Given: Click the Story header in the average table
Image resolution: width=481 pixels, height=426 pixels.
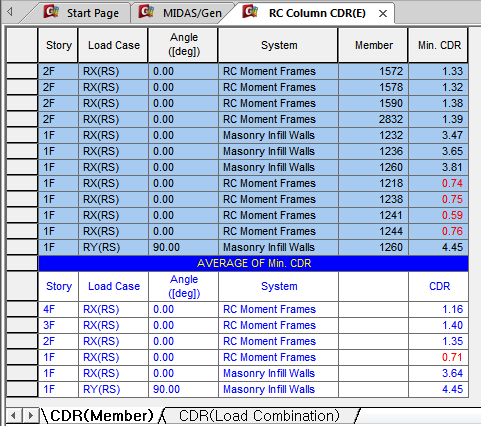Looking at the screenshot, I should pos(58,286).
